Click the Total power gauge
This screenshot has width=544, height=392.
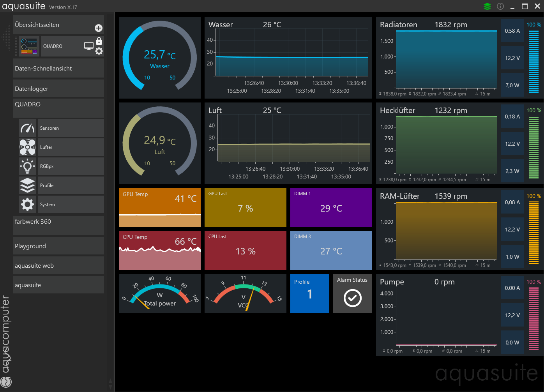160,293
